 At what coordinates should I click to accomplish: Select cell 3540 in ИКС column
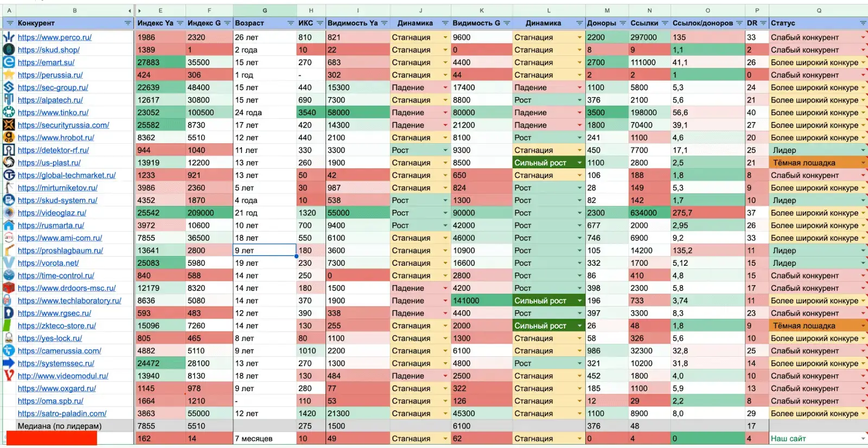[311, 112]
